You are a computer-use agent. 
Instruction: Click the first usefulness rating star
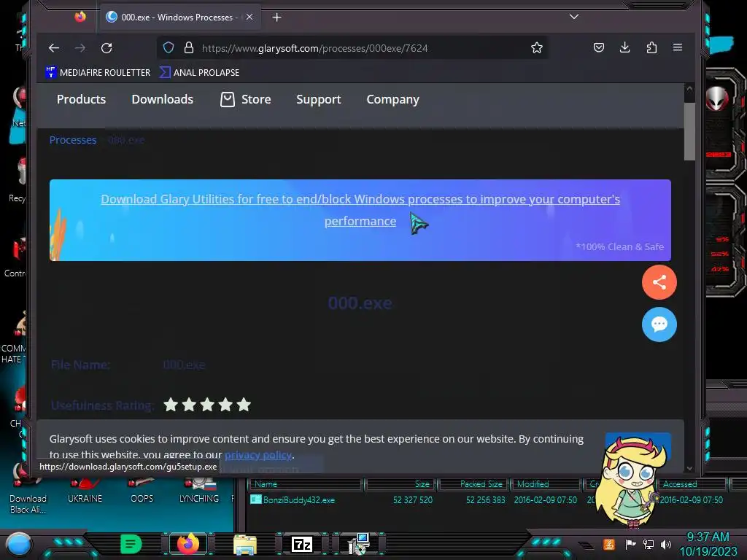coord(171,405)
